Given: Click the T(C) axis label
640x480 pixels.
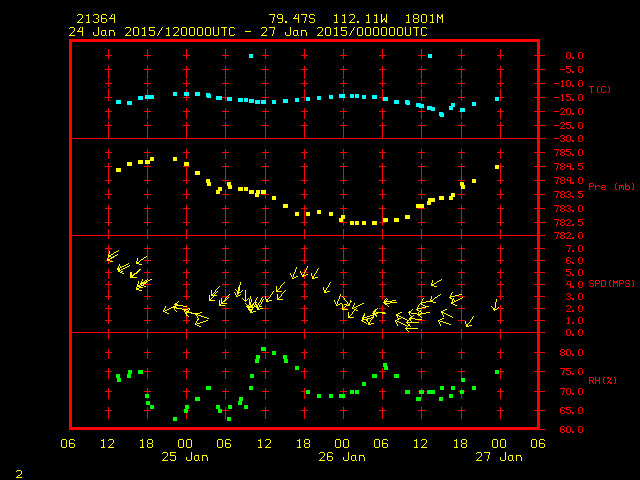Looking at the screenshot, I should click(600, 89).
